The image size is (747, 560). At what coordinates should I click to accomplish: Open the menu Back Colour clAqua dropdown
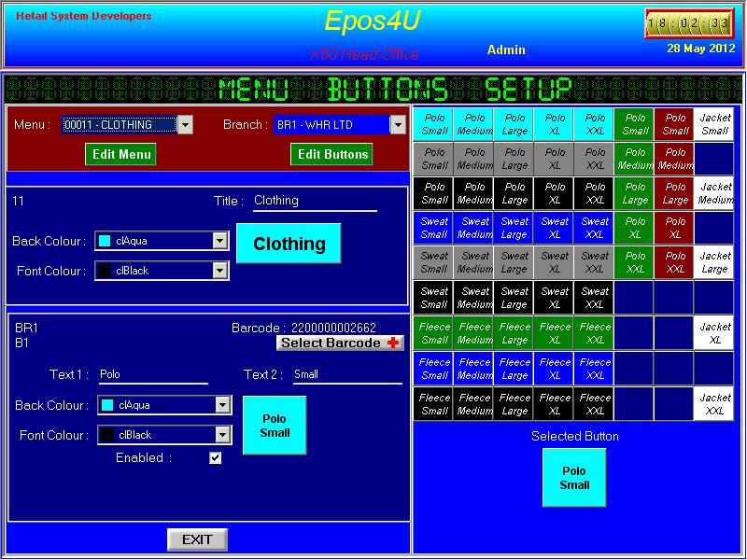click(x=220, y=241)
